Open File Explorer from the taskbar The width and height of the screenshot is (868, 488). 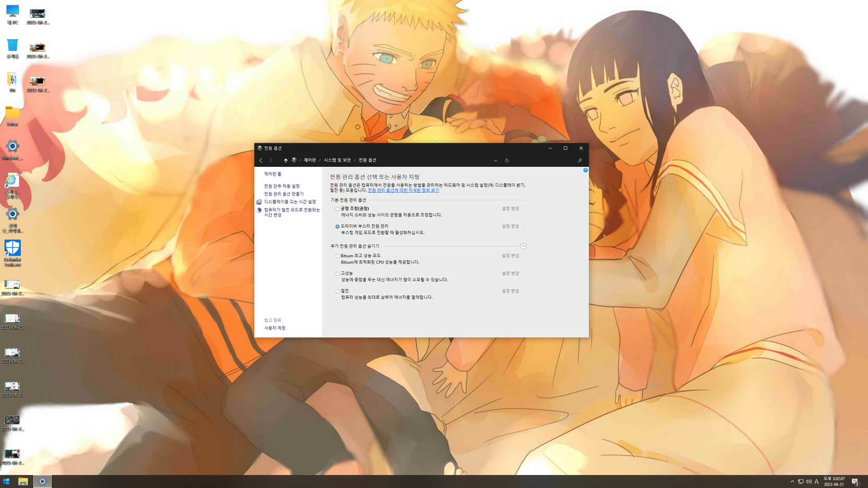pos(23,481)
